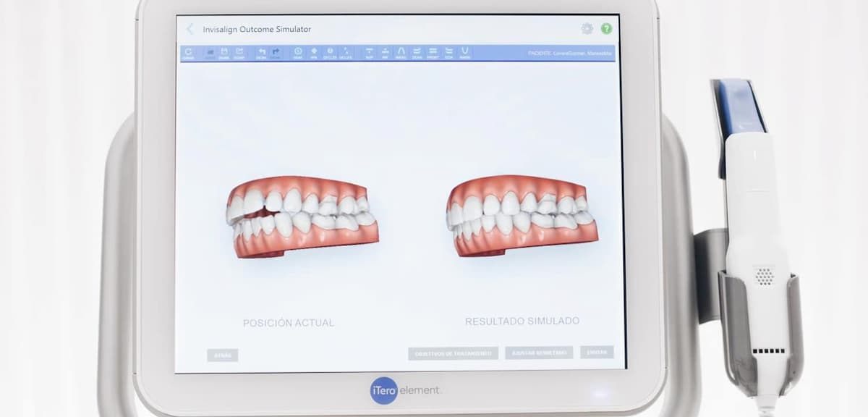Screen dimensions: 868x417
Task: Select the upper arch occlusal view icon
Action: click(x=401, y=53)
